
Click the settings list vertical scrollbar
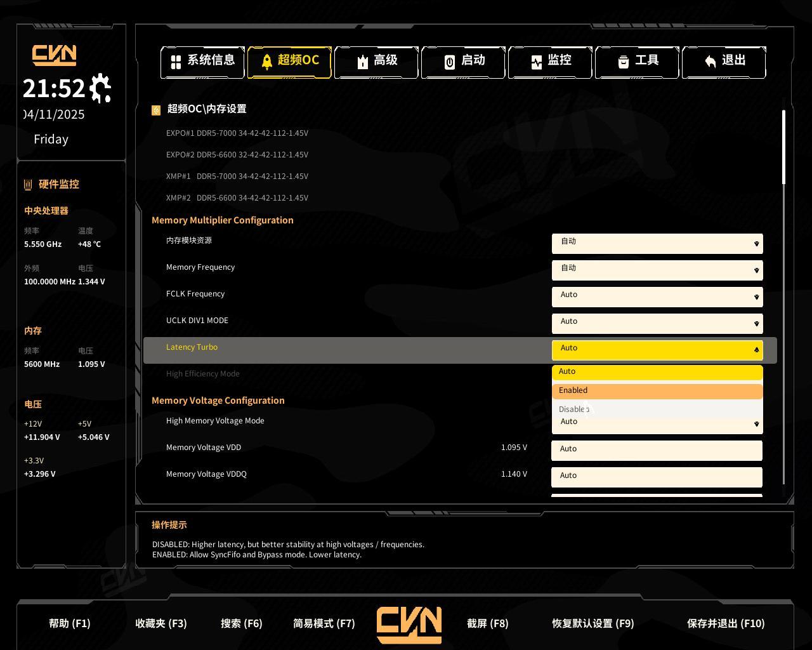pos(783,147)
